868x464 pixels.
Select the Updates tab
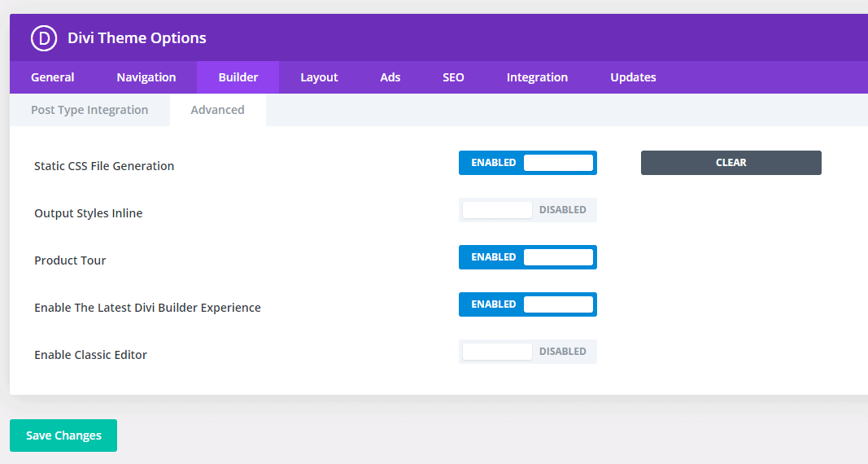(633, 77)
